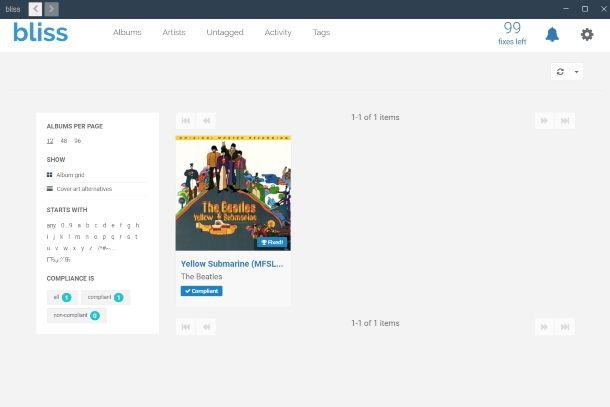Show 48 albums per page

(64, 141)
